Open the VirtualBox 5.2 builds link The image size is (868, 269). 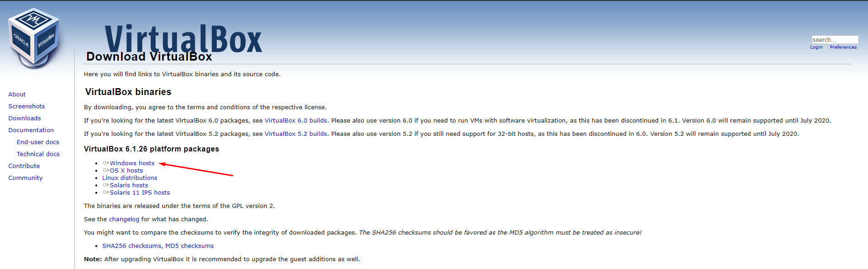296,134
